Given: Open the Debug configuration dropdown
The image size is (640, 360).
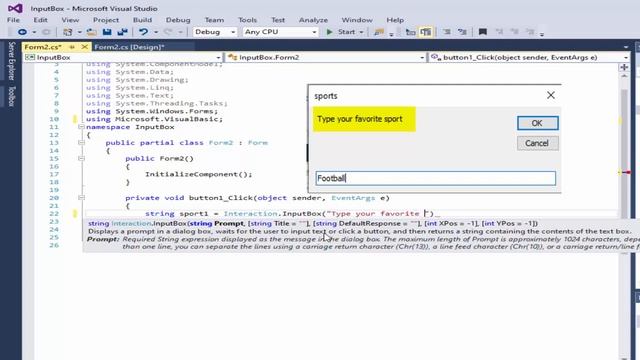Looking at the screenshot, I should 215,32.
